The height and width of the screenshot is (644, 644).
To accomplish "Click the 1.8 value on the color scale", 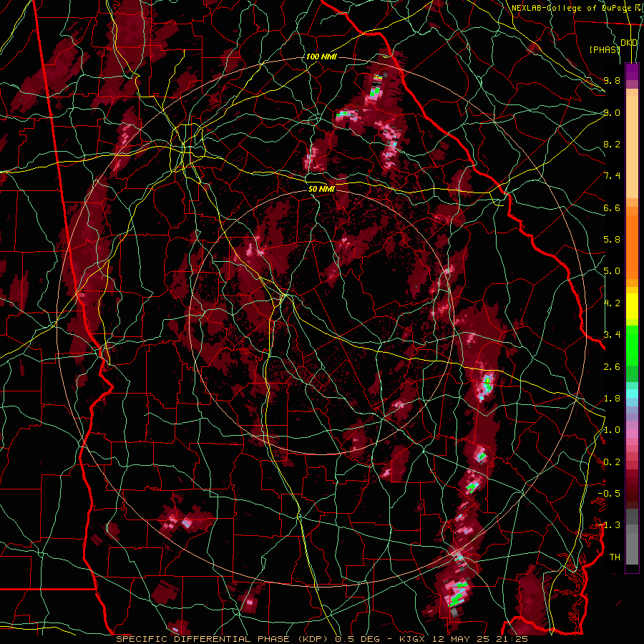I will click(x=612, y=399).
